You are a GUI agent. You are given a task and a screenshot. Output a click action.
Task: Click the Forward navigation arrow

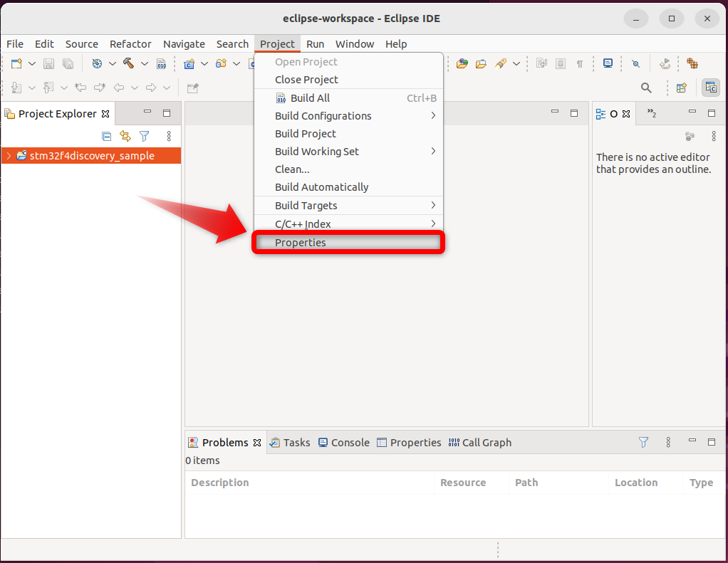151,88
